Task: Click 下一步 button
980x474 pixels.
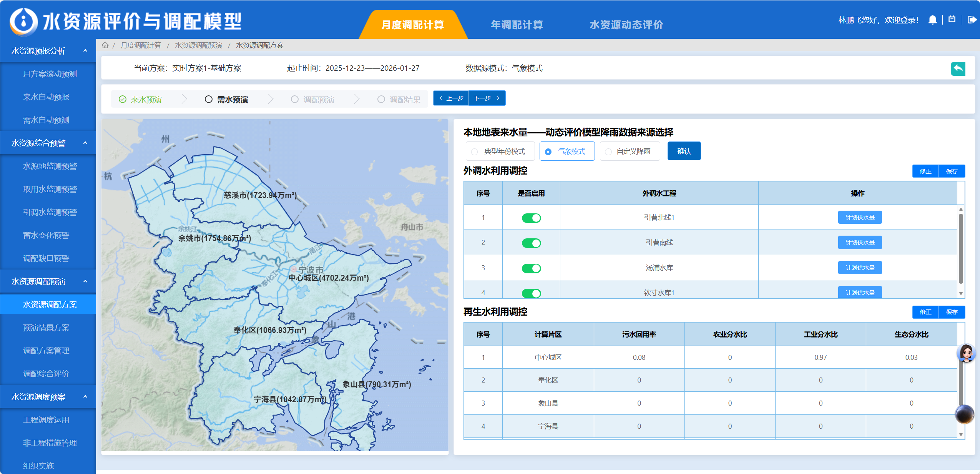Action: click(487, 98)
